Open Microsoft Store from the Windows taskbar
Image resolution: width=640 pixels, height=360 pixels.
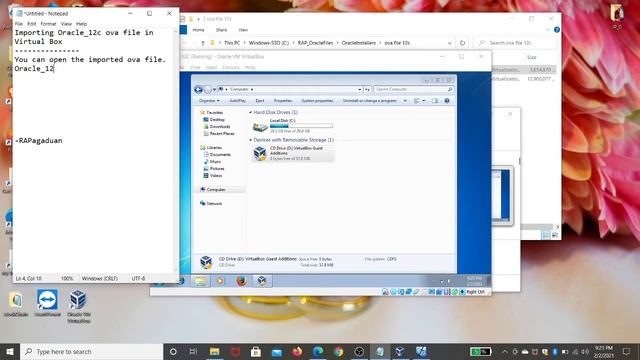(x=256, y=351)
